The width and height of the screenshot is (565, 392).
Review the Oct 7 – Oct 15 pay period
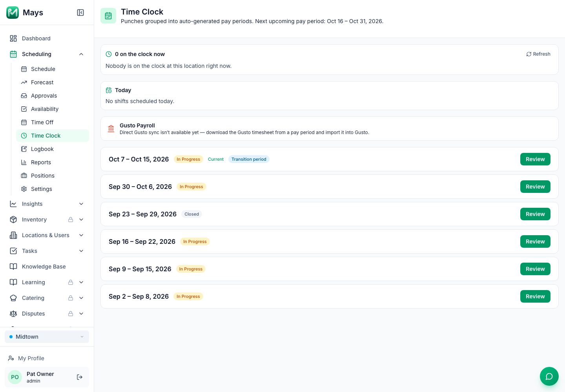[x=535, y=159]
